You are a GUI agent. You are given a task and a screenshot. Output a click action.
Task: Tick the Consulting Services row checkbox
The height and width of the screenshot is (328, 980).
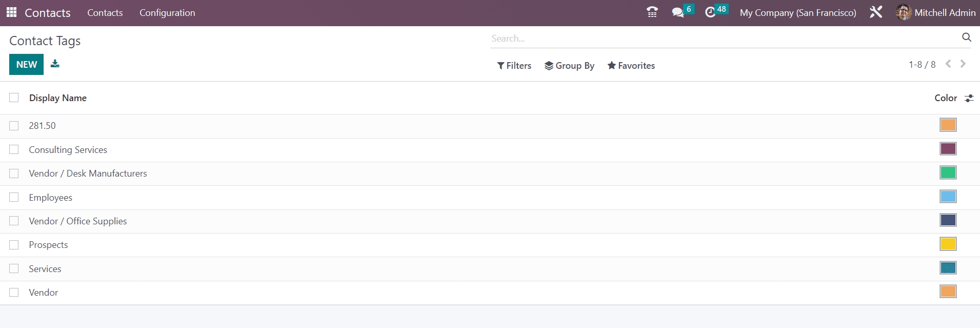14,149
